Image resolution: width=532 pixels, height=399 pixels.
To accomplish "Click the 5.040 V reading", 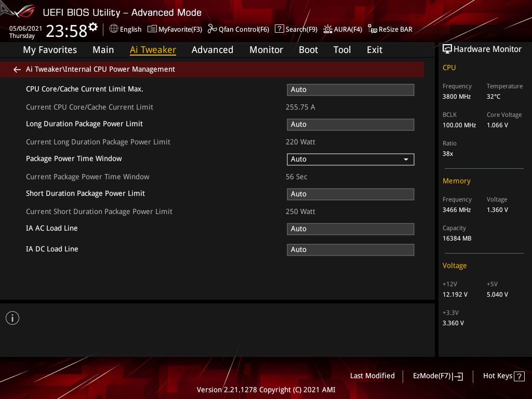I will pyautogui.click(x=497, y=294).
